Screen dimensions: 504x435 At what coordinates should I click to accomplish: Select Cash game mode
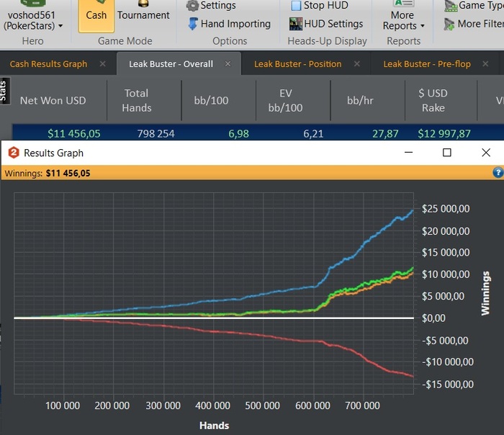[x=96, y=15]
